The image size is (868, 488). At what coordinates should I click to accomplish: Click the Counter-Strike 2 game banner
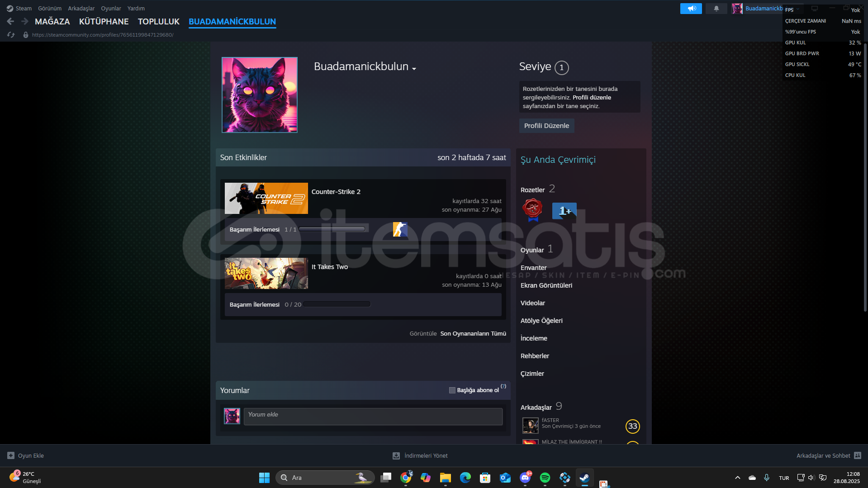point(266,198)
